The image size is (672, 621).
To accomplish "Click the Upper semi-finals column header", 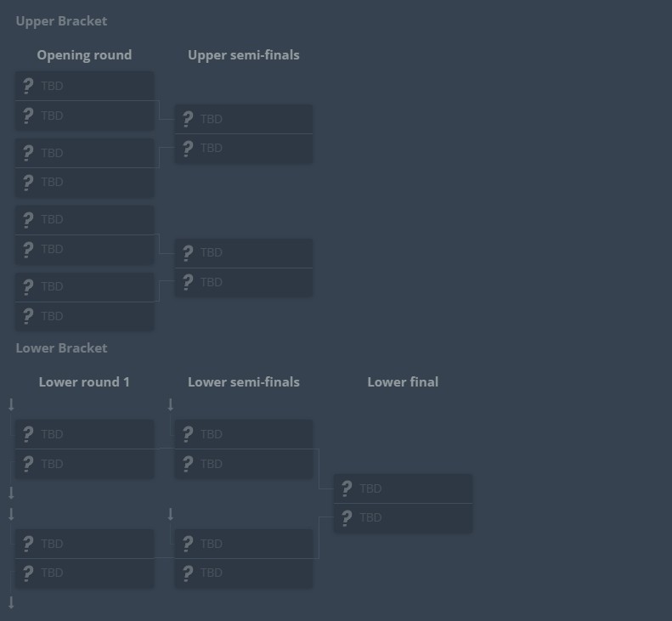I will [244, 55].
